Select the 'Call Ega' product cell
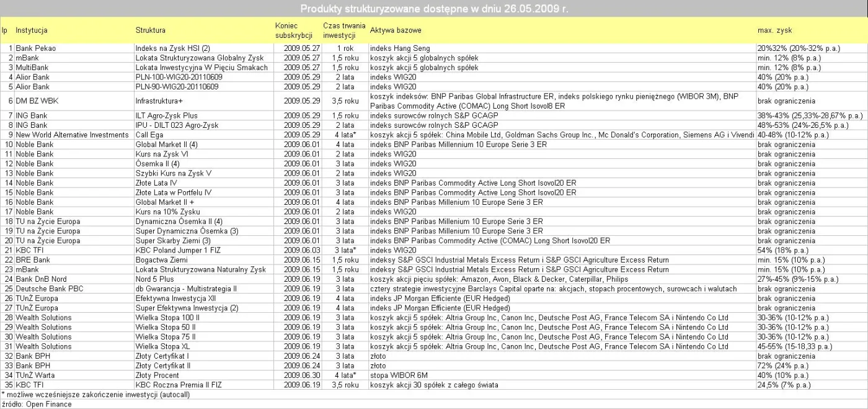 (x=149, y=135)
